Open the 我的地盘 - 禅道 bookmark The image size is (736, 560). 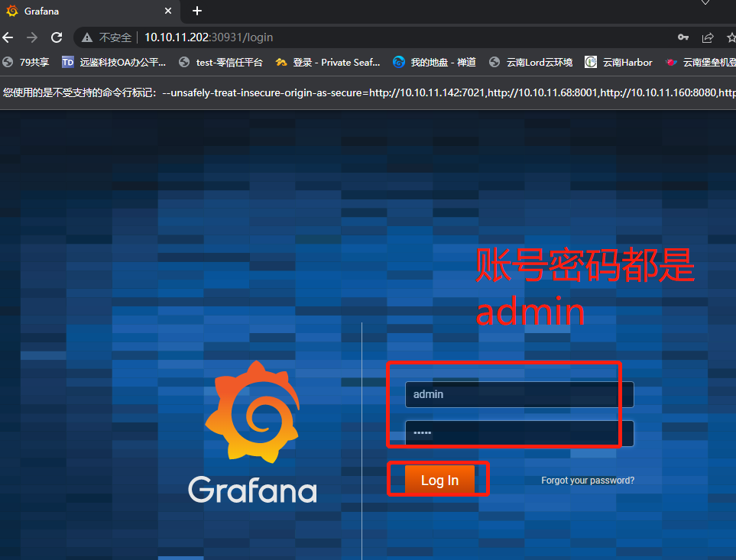coord(435,63)
